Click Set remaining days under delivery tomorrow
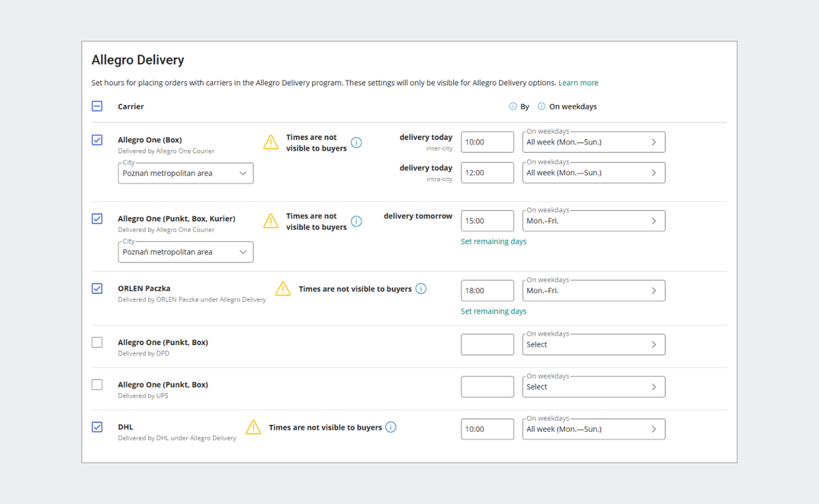The image size is (819, 504). [493, 241]
